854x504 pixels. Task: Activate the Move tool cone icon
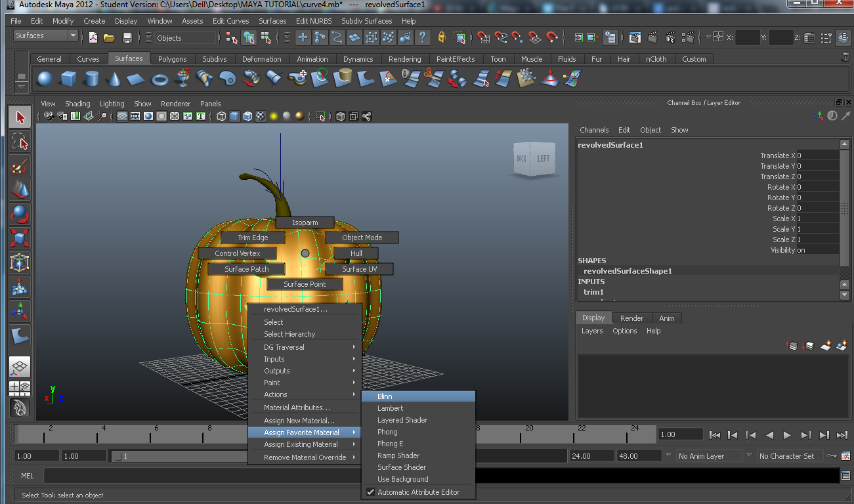[20, 190]
